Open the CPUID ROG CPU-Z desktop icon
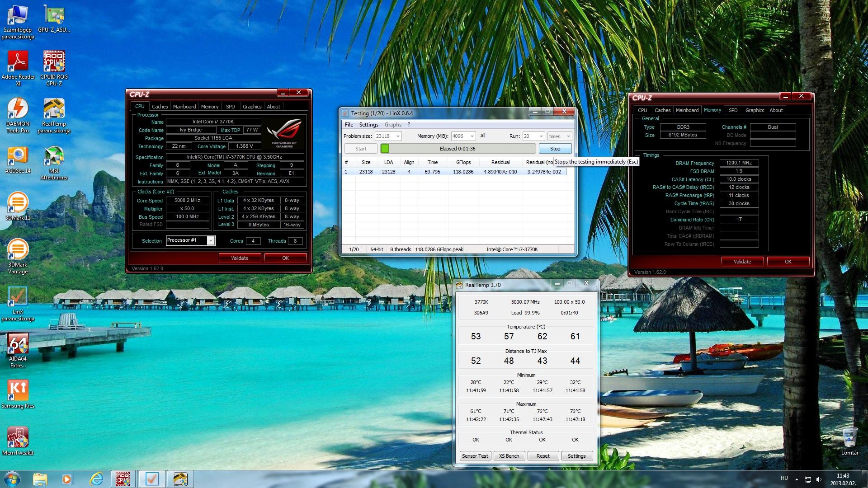Screen dimensions: 868x488 (x=54, y=68)
